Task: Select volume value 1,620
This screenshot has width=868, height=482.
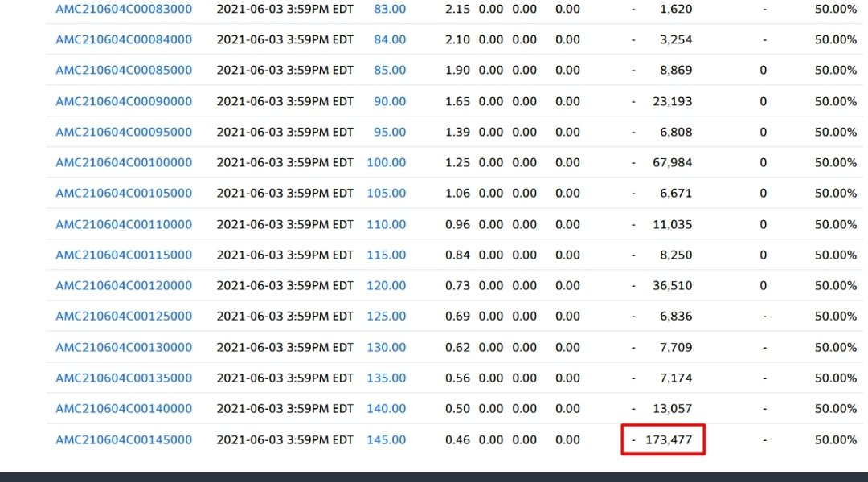Action: tap(676, 10)
